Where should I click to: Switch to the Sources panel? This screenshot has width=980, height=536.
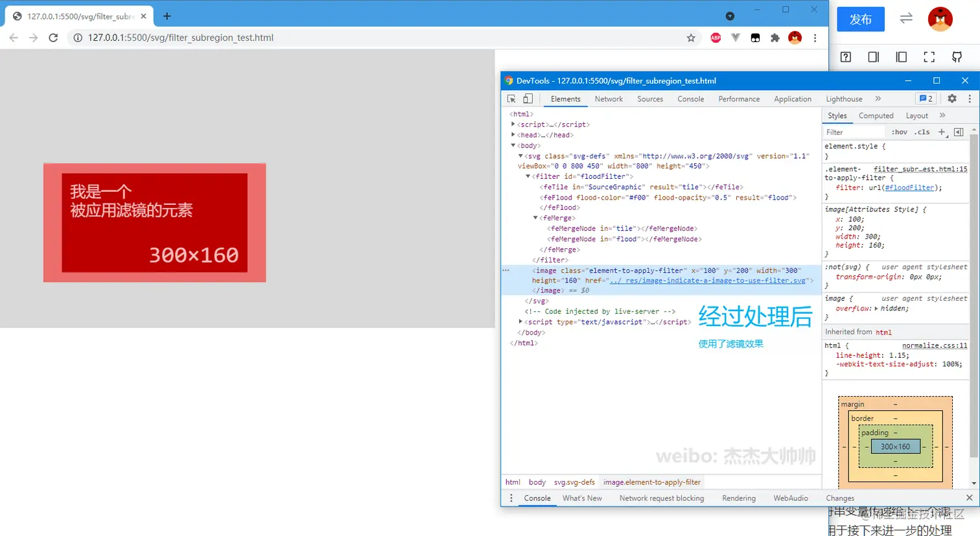point(650,99)
